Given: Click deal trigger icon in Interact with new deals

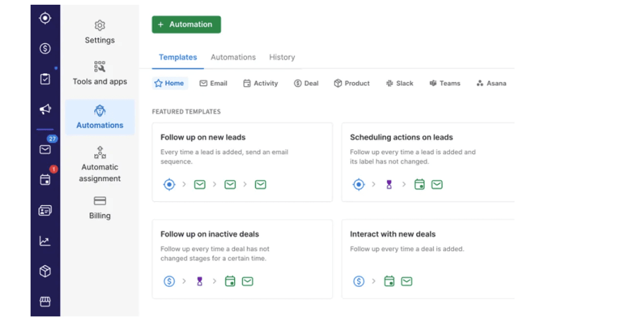Looking at the screenshot, I should (x=358, y=281).
